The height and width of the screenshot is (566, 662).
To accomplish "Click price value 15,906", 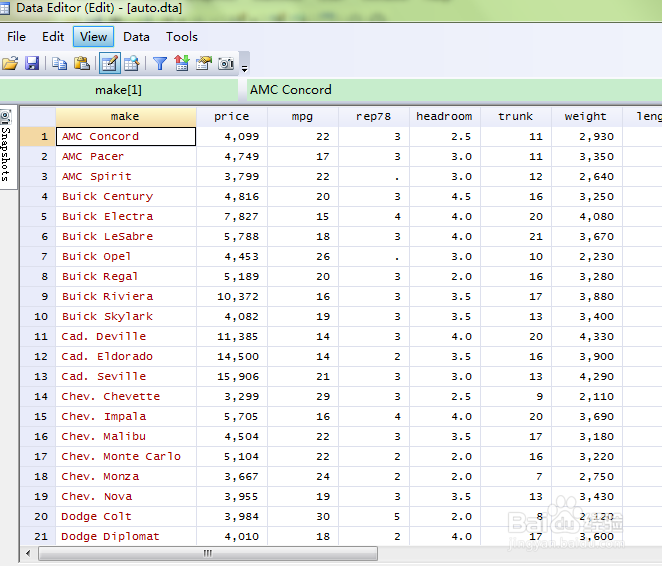I will click(232, 376).
